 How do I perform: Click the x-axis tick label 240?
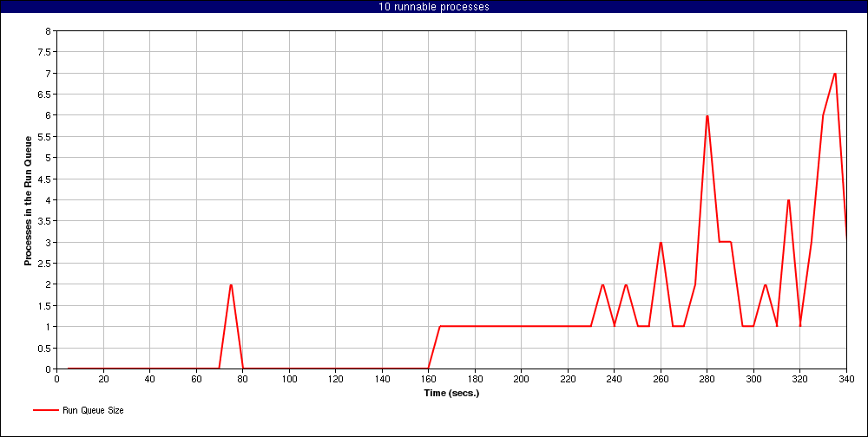point(615,379)
